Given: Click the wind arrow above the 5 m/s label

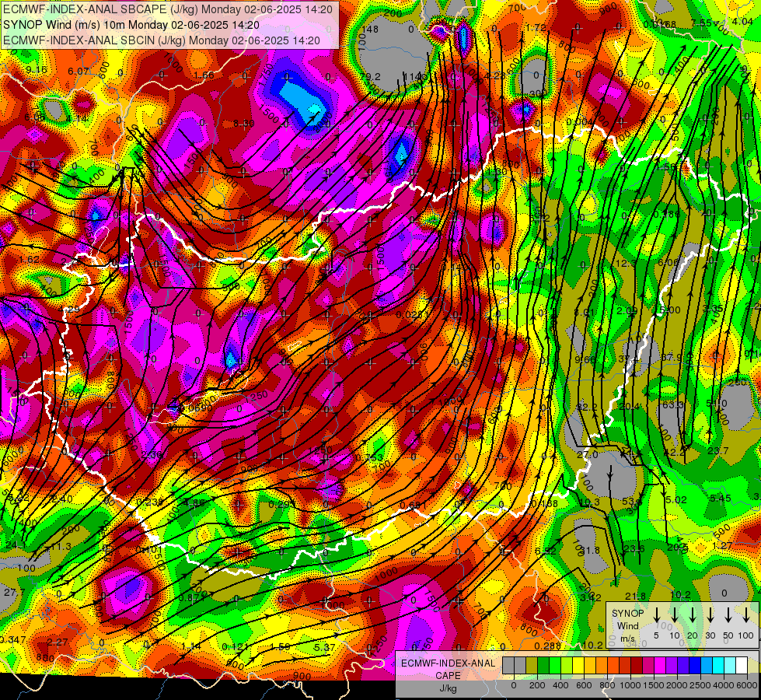Looking at the screenshot, I should point(656,615).
